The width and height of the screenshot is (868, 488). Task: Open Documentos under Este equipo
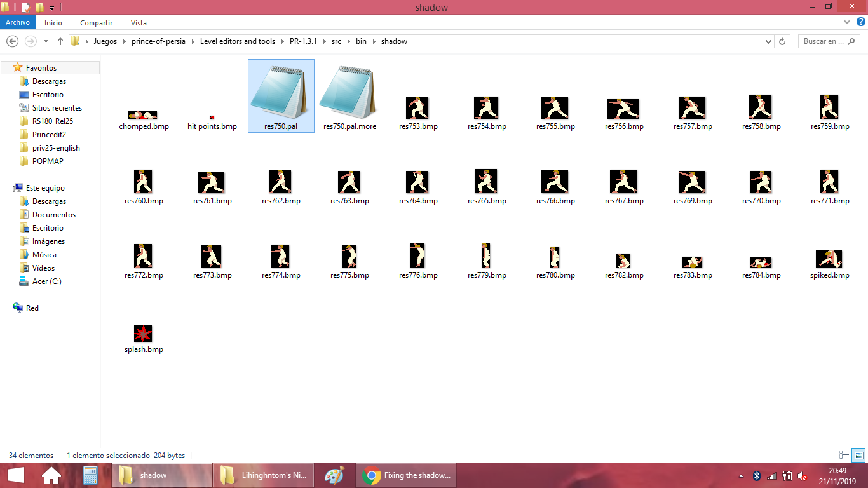tap(54, 215)
